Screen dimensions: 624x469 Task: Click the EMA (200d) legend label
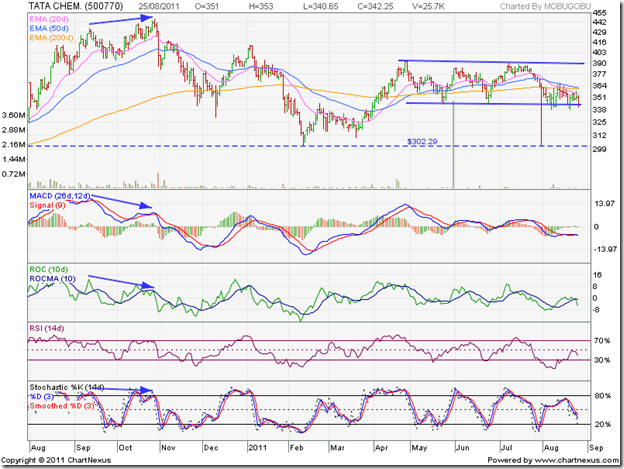(51, 38)
